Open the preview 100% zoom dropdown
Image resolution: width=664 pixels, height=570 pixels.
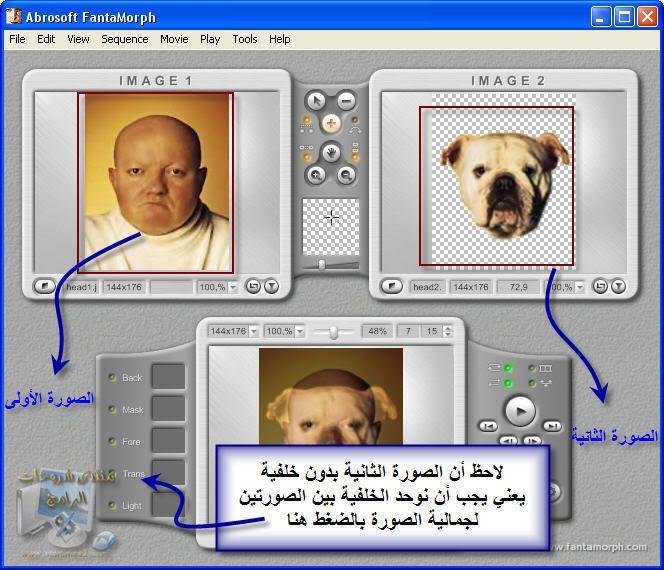point(300,331)
